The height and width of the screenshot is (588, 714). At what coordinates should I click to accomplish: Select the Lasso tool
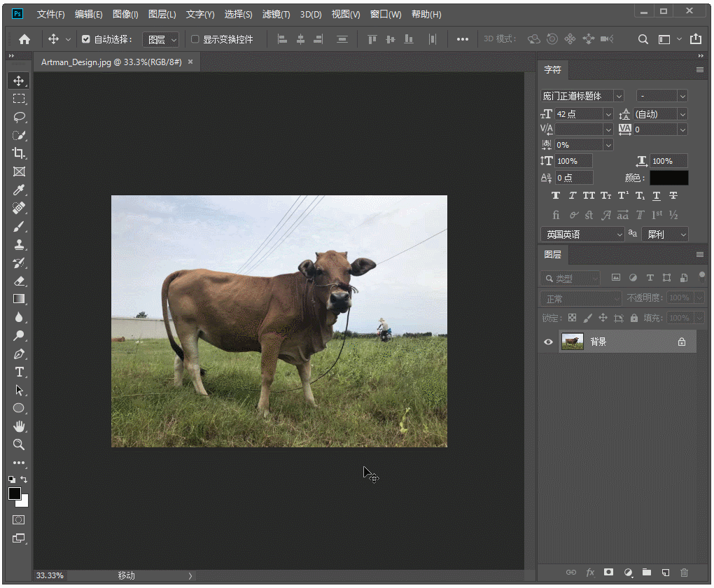(19, 117)
